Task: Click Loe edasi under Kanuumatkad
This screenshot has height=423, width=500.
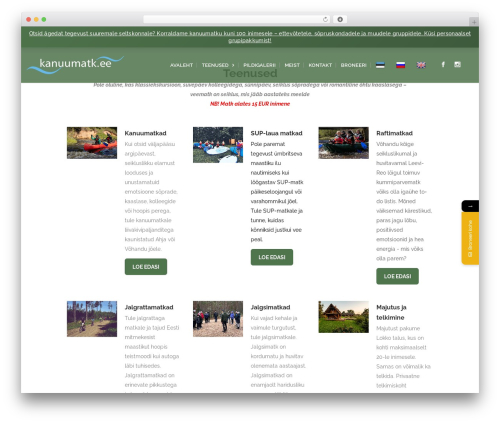Action: coord(146,267)
